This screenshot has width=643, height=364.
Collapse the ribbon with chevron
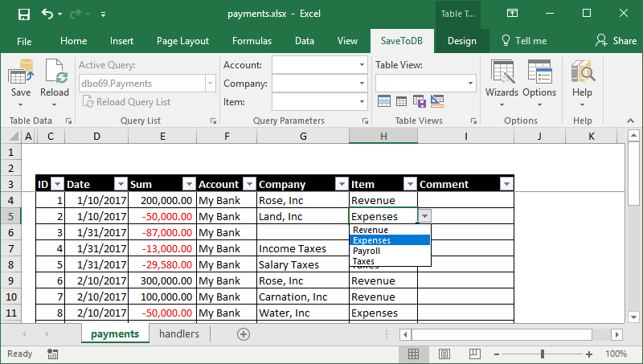[630, 121]
